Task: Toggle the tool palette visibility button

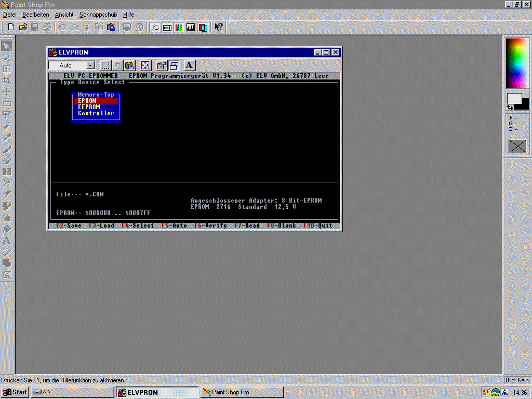Action: (x=155, y=27)
